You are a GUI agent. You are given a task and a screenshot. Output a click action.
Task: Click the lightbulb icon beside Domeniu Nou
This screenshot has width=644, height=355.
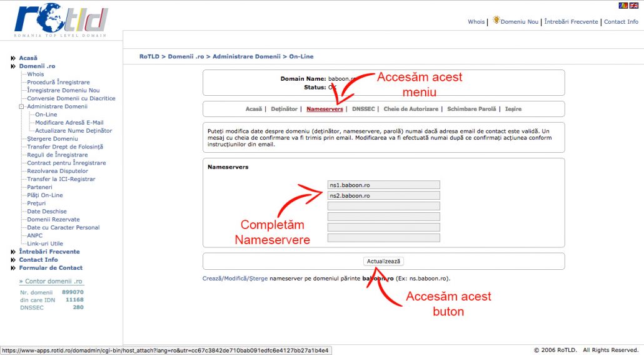coord(496,21)
